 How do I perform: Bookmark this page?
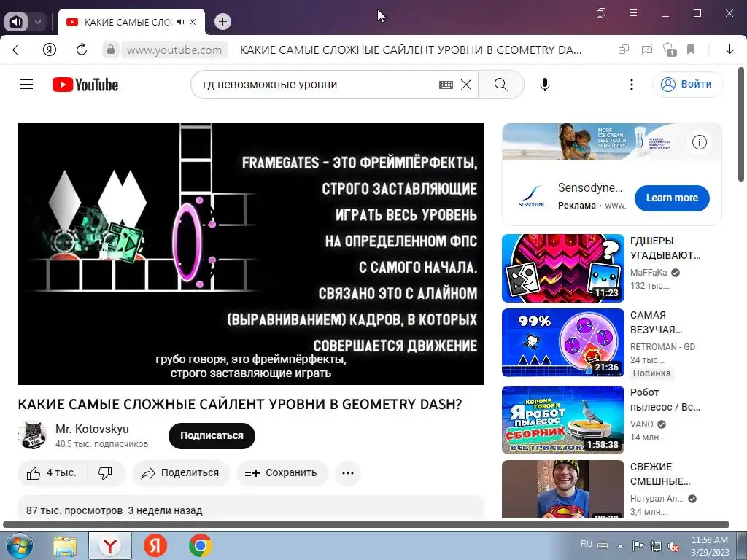[691, 50]
